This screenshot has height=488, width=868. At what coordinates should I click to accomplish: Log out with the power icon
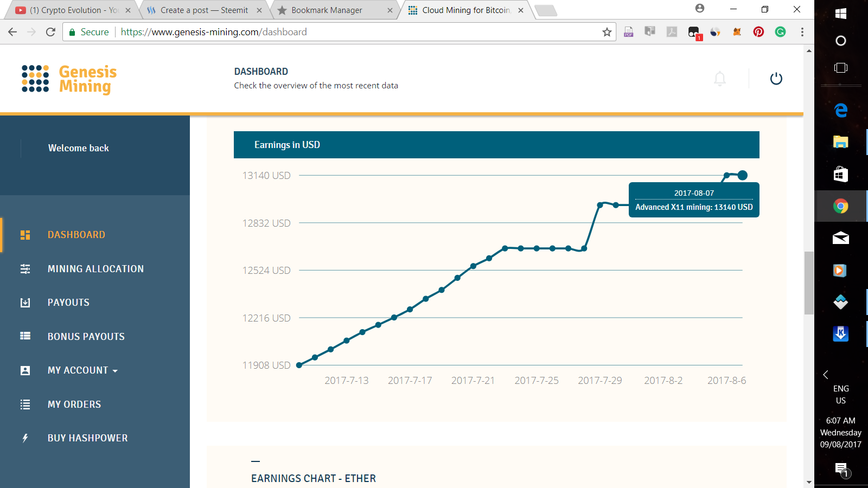click(776, 79)
